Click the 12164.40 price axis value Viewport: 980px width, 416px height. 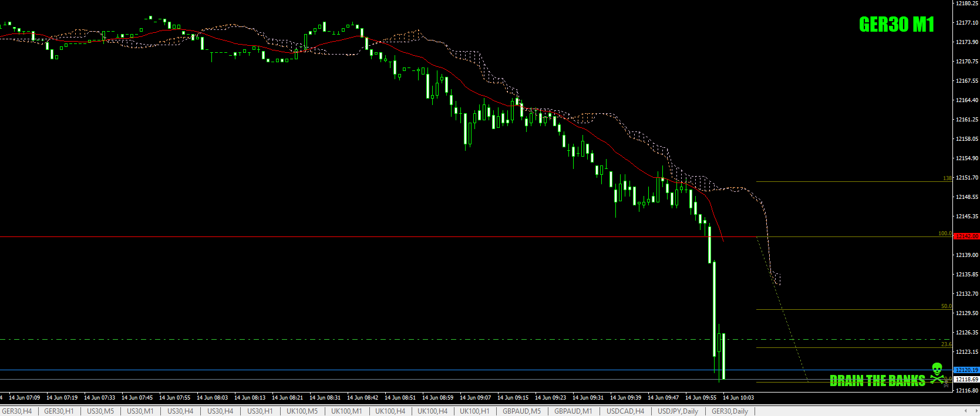[x=967, y=100]
